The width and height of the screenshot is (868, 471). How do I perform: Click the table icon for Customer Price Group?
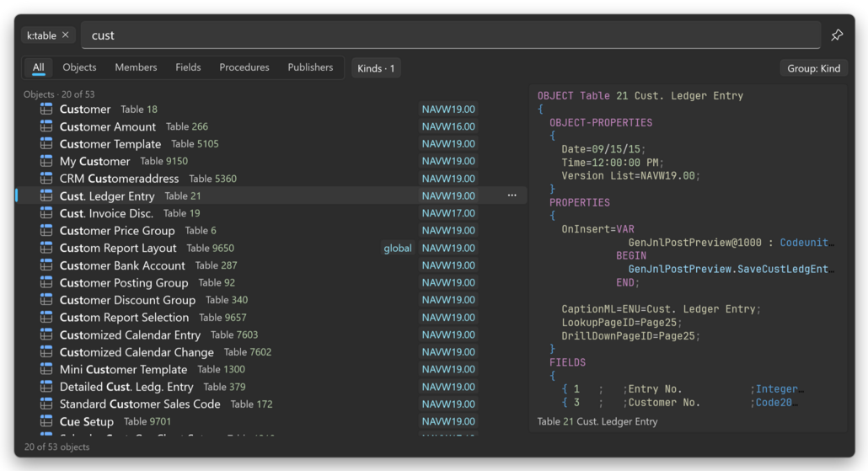tap(46, 230)
